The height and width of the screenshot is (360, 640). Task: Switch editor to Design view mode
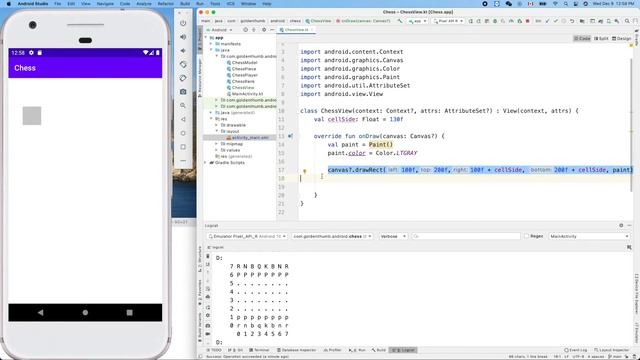622,38
